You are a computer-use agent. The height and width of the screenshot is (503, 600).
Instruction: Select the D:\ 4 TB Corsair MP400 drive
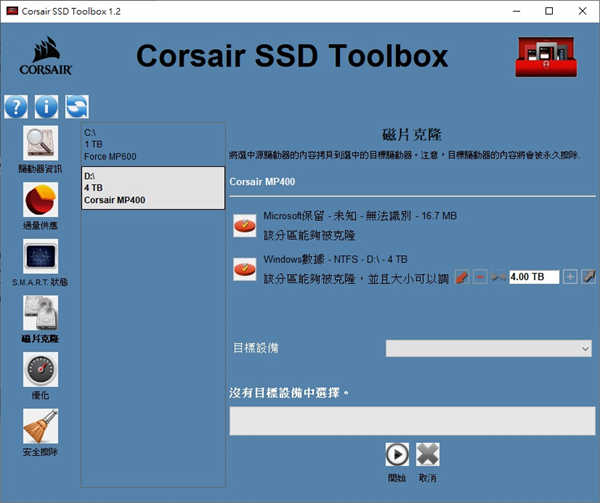pyautogui.click(x=153, y=188)
